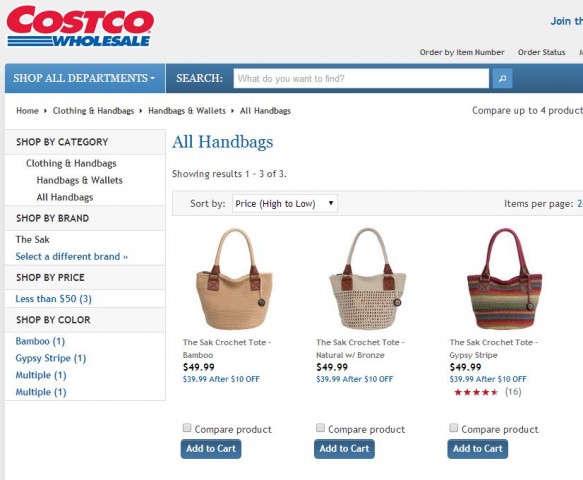Click into the search text field

coord(361,78)
